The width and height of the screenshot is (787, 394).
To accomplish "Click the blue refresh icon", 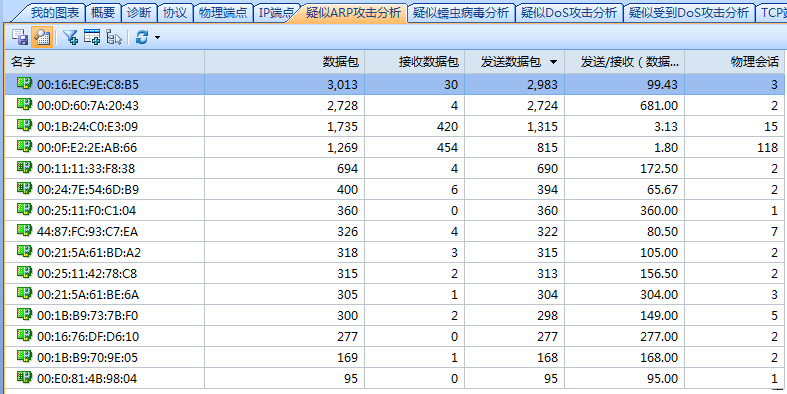I will (142, 37).
